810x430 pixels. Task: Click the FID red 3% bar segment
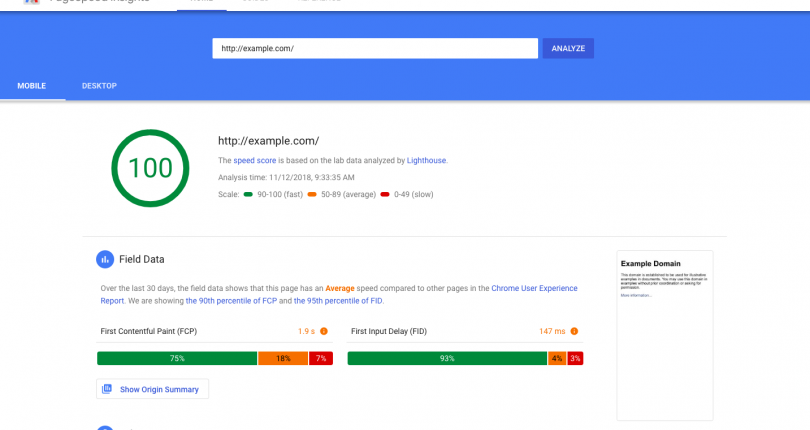click(x=575, y=358)
